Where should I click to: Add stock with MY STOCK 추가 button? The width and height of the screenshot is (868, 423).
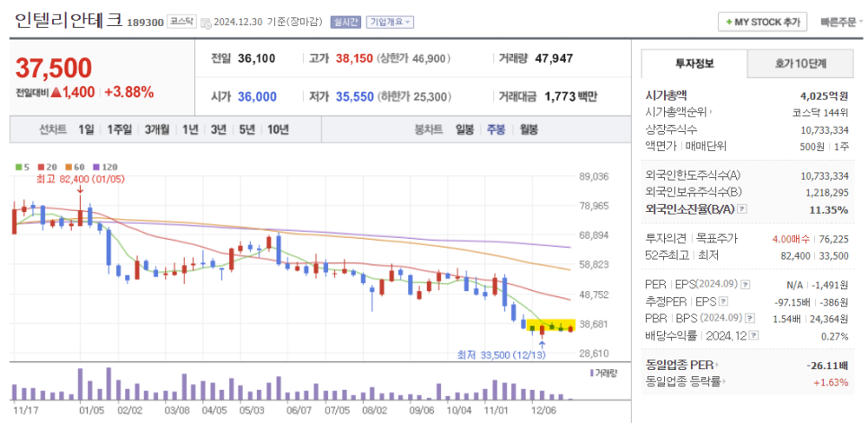762,22
